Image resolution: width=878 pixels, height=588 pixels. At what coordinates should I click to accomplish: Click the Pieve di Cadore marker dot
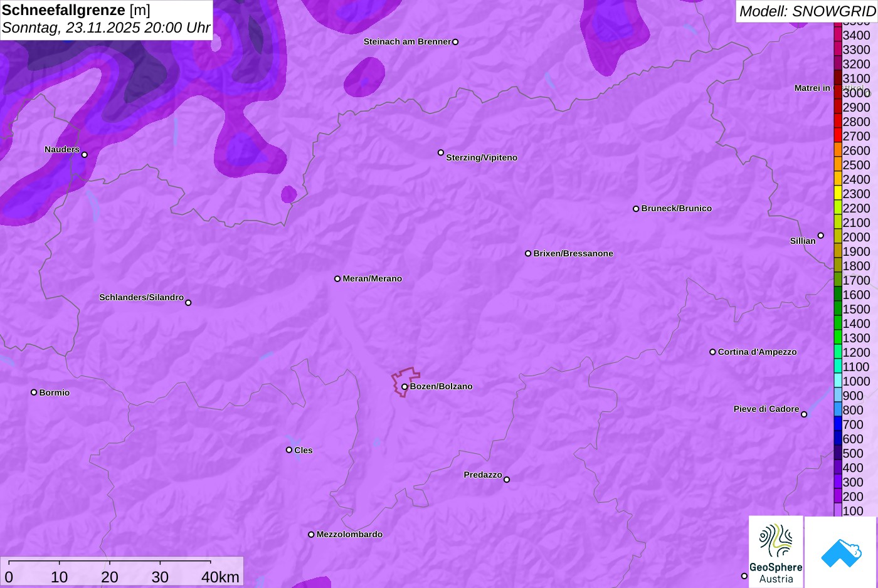click(x=804, y=414)
